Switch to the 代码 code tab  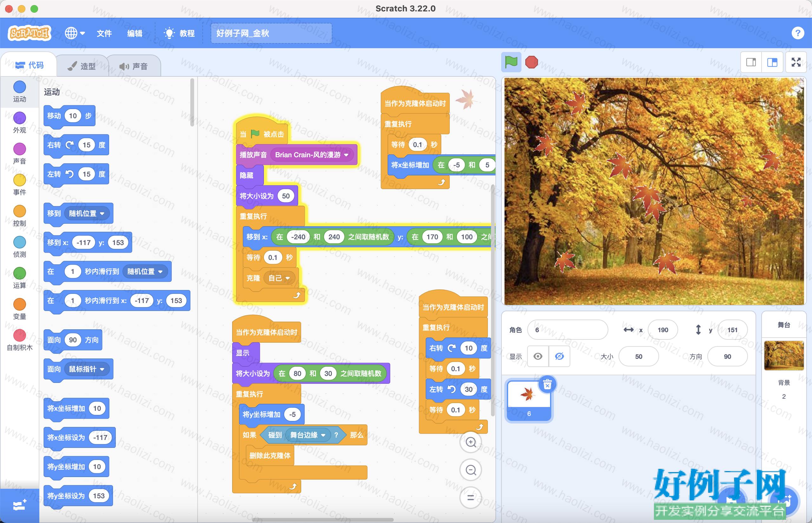29,65
